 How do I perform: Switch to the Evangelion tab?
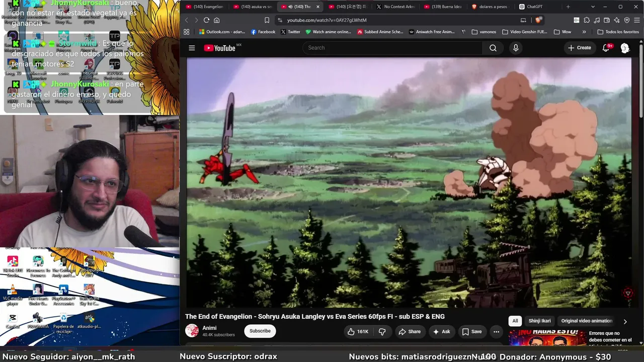(x=204, y=7)
